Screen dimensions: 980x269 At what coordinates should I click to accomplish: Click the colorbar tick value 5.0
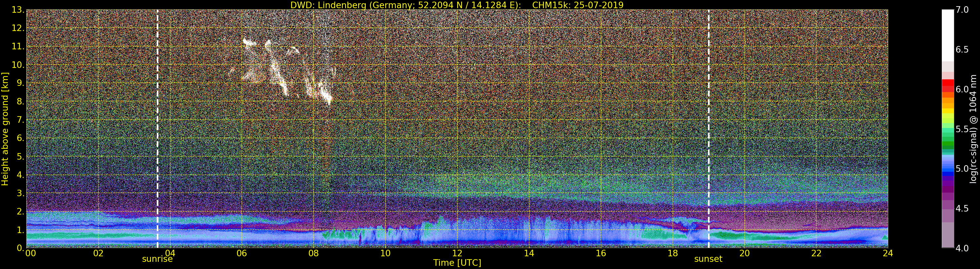[x=962, y=168]
